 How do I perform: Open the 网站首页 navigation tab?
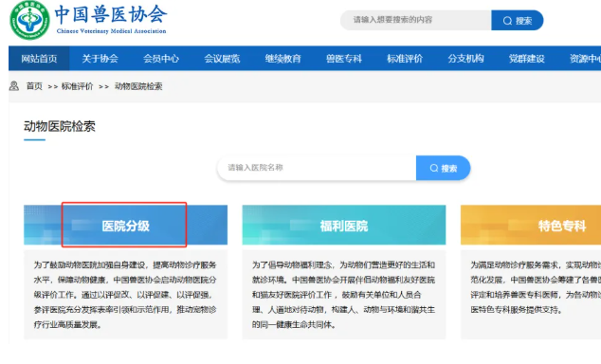coord(39,59)
